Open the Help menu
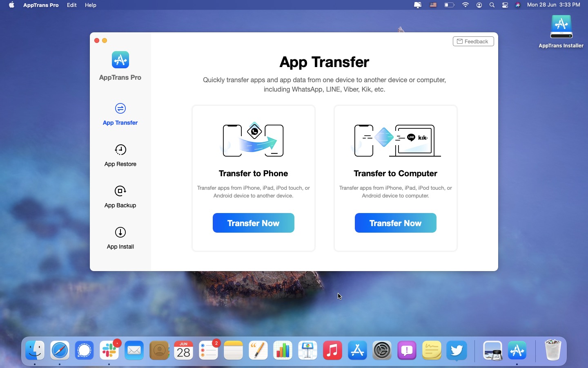The width and height of the screenshot is (588, 368). point(91,5)
